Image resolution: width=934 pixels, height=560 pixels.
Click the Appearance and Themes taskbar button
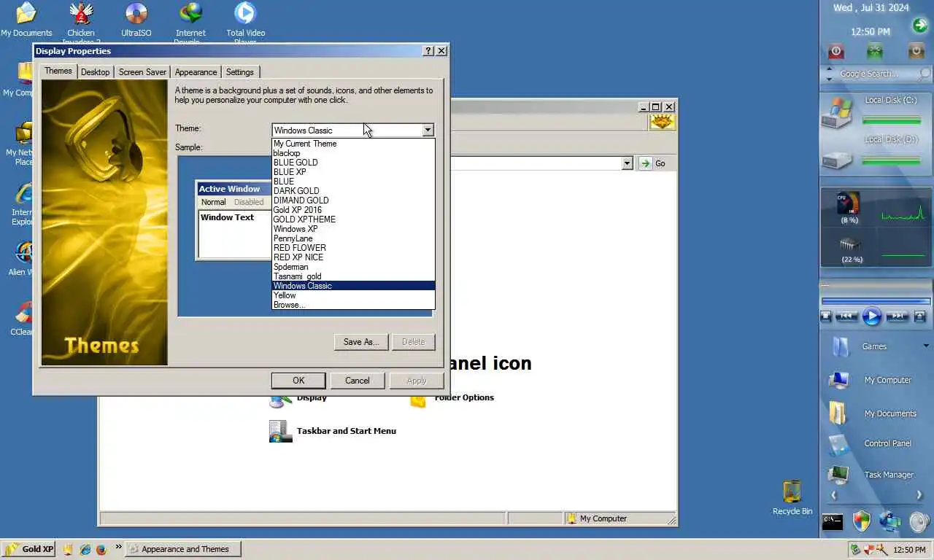pos(183,549)
